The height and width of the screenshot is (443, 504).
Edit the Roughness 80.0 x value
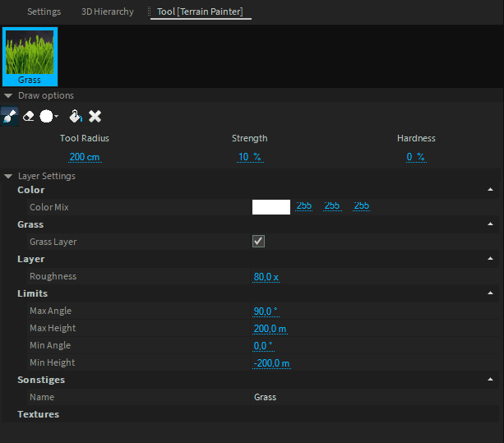click(266, 277)
